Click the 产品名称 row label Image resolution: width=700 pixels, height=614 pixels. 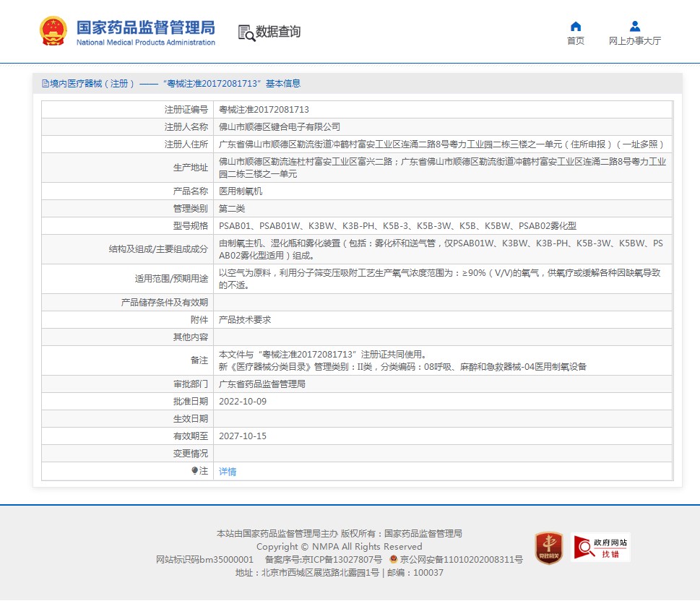tap(191, 191)
